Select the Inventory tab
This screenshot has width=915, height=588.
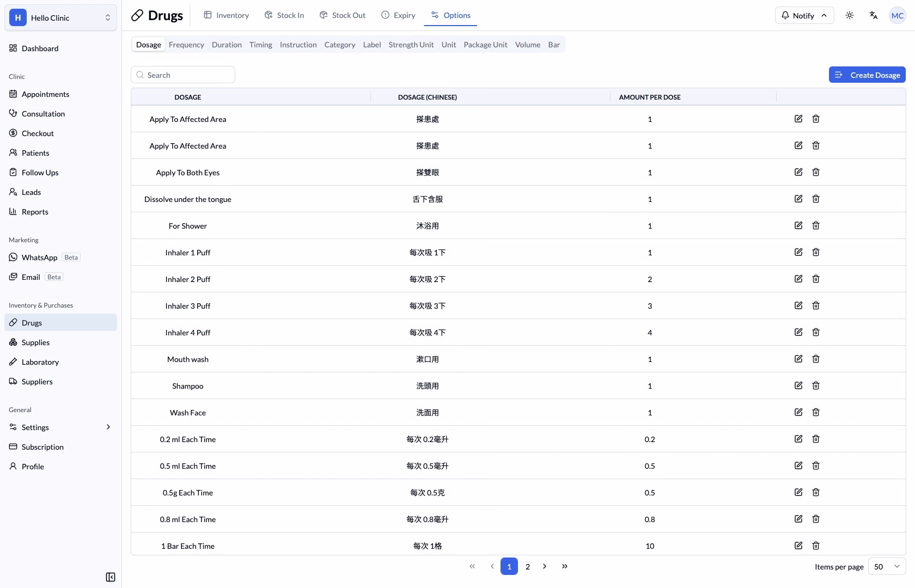tap(226, 15)
